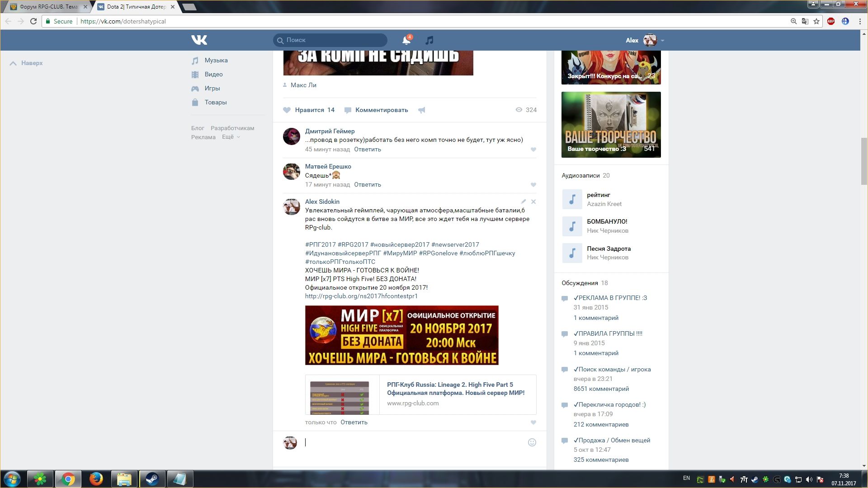Image resolution: width=868 pixels, height=488 pixels.
Task: Open Видео in left sidebar menu
Action: pyautogui.click(x=213, y=74)
